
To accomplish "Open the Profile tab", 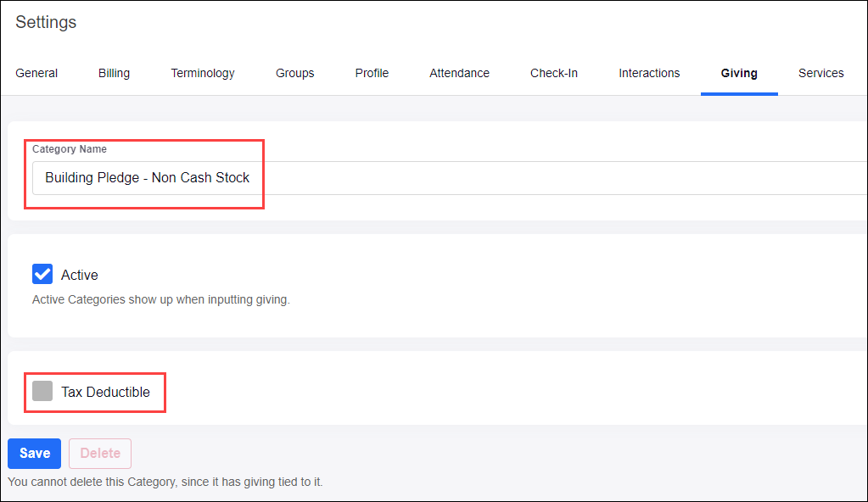I will [372, 73].
